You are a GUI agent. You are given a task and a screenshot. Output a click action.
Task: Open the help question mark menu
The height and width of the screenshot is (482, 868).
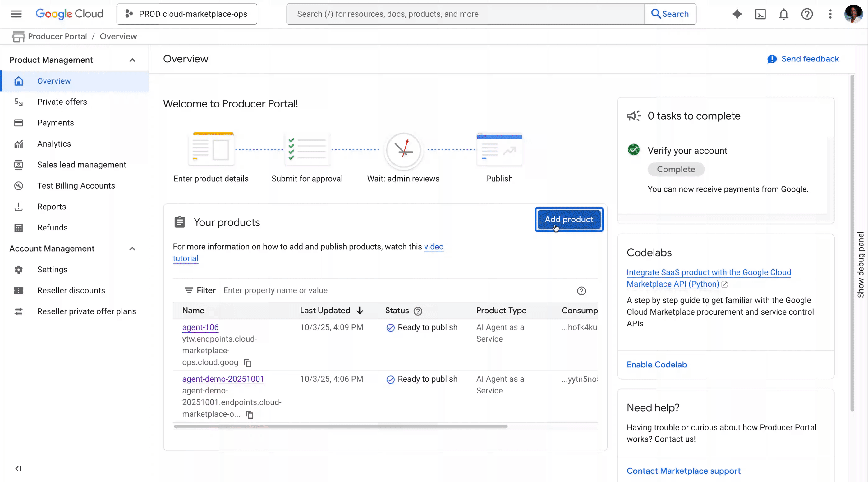[x=807, y=14]
